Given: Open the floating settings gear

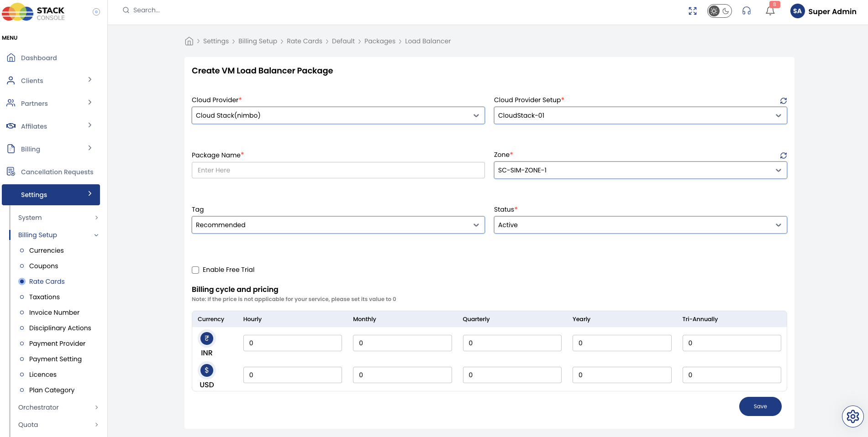Looking at the screenshot, I should 853,416.
